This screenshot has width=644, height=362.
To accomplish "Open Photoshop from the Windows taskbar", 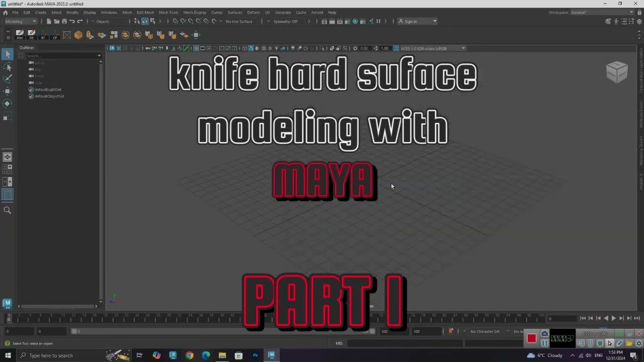I will coord(255,355).
